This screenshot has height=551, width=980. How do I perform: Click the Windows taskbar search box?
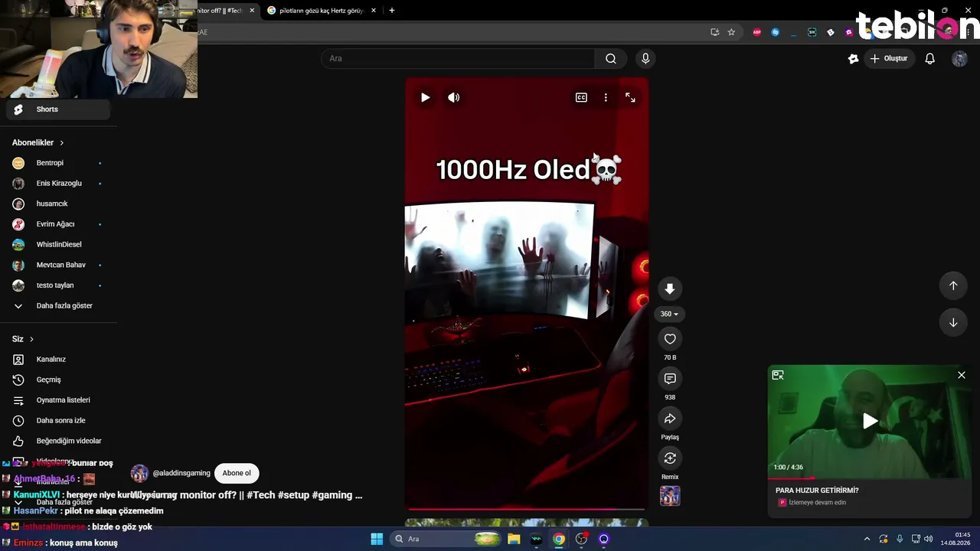click(x=446, y=539)
